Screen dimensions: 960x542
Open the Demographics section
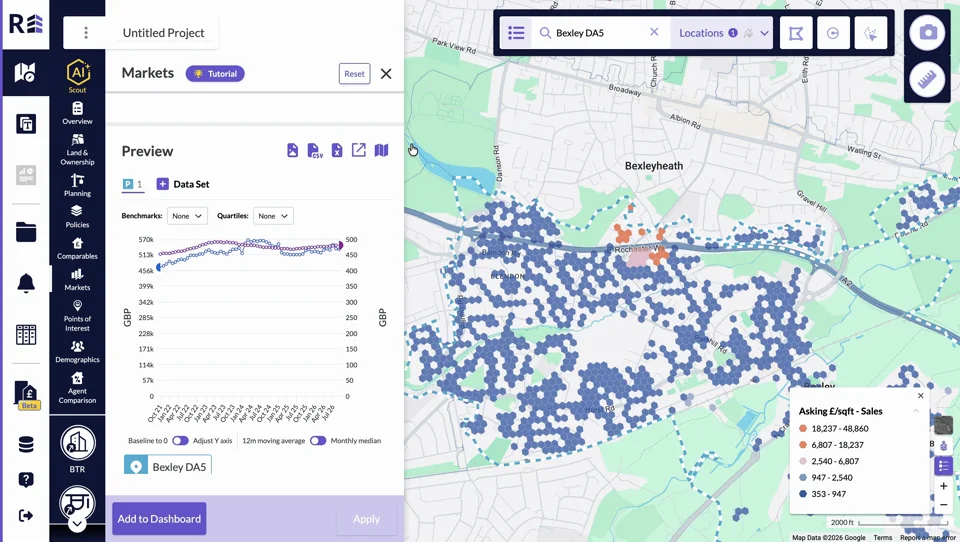[x=78, y=352]
